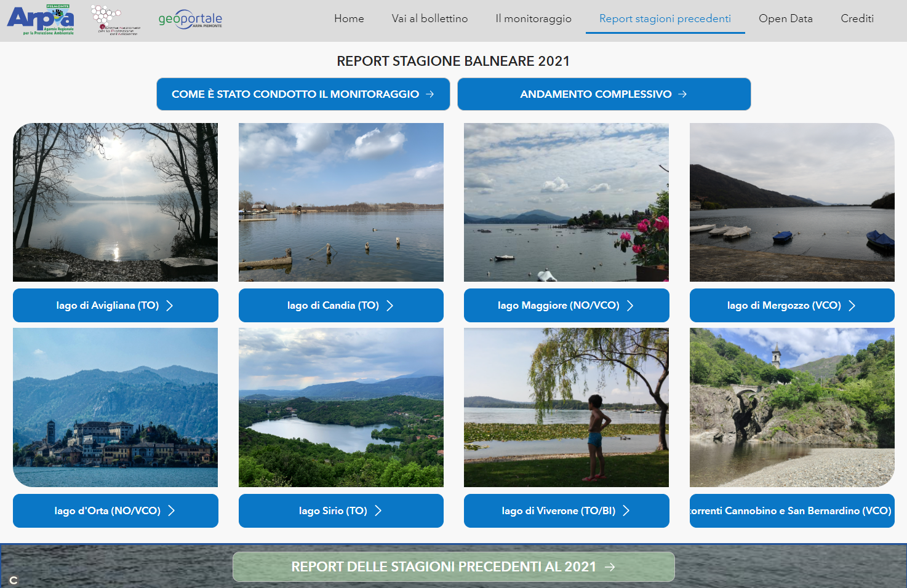Open the Open Data menu item
The width and height of the screenshot is (907, 588).
(x=786, y=18)
